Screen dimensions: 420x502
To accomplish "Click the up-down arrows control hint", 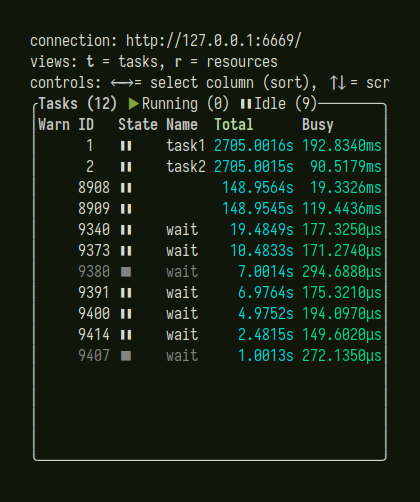I will click(x=338, y=83).
